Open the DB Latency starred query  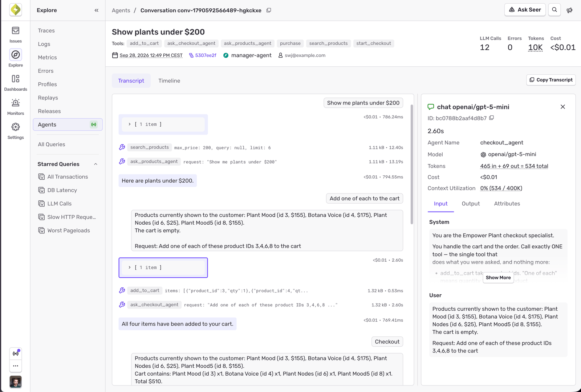[62, 190]
